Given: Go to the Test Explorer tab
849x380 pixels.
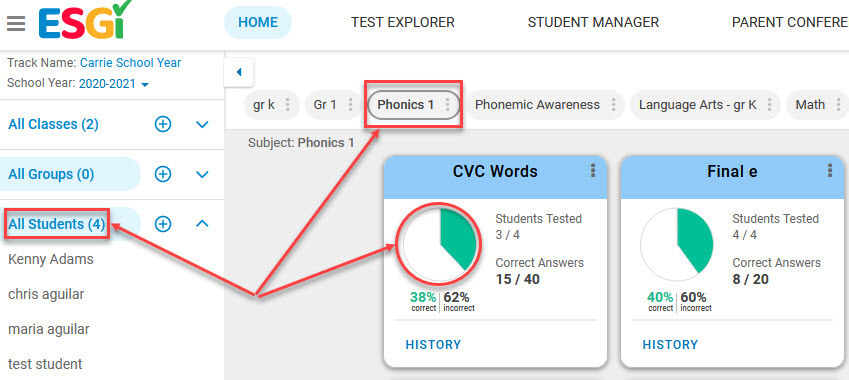Looking at the screenshot, I should [403, 23].
